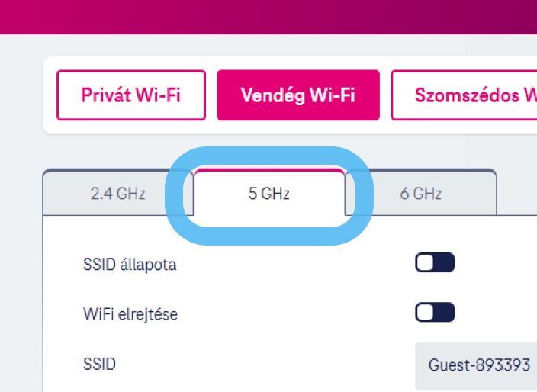Click the SSID field containing Guest-893393
Image resolution: width=537 pixels, height=392 pixels.
478,365
